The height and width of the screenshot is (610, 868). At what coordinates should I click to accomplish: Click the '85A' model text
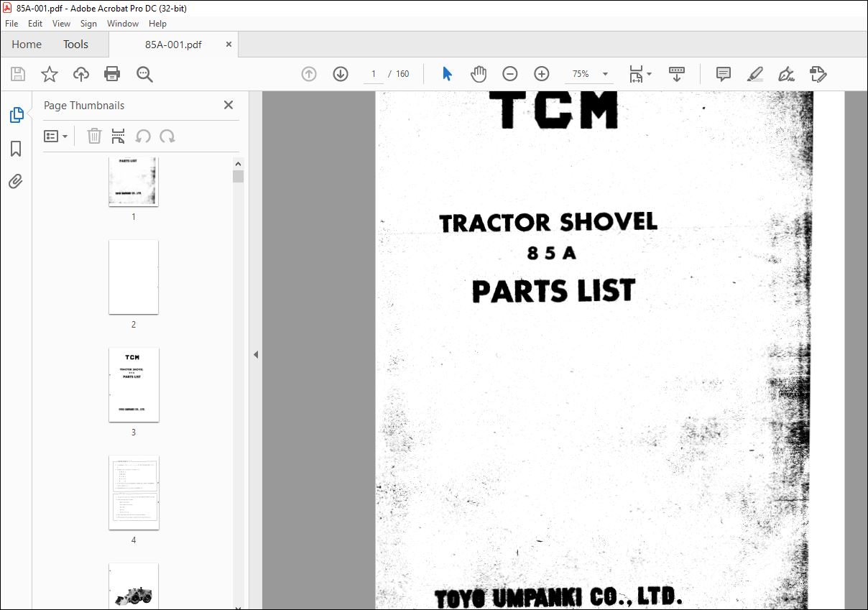[551, 254]
